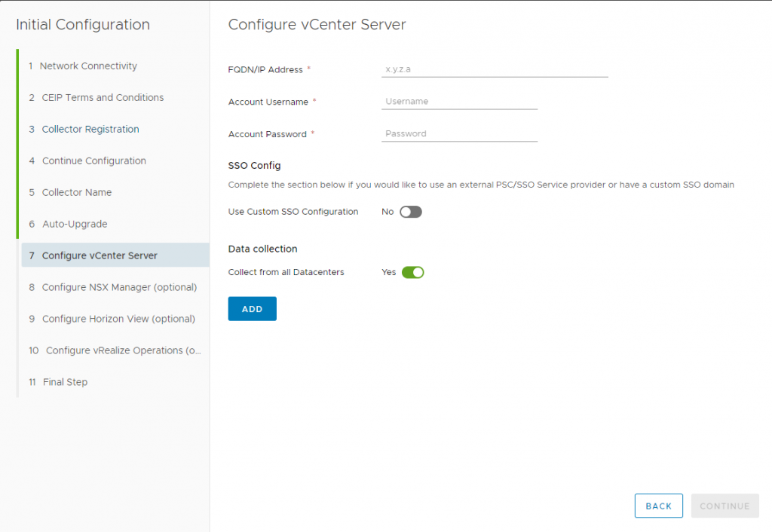This screenshot has width=772, height=532.
Task: Select step 10 Configure vRealize Operations
Action: (x=115, y=350)
